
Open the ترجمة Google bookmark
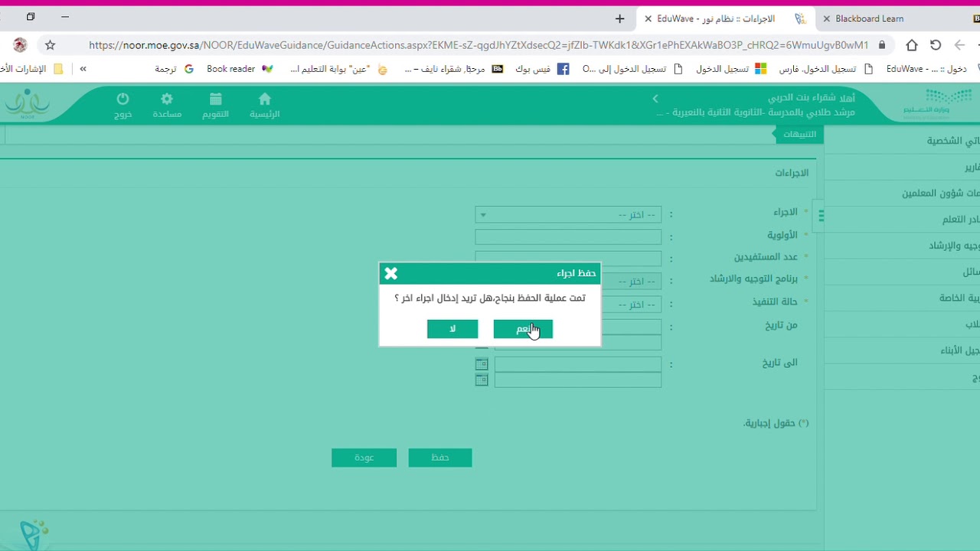click(x=174, y=69)
